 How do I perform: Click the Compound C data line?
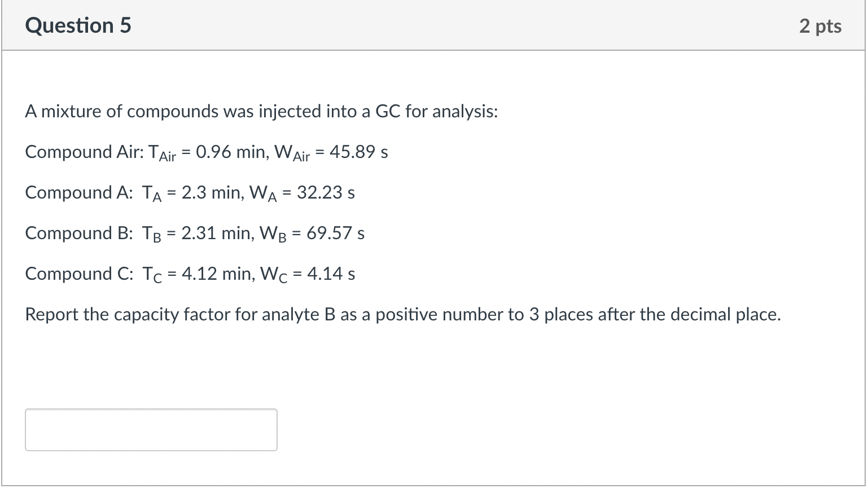(x=190, y=274)
